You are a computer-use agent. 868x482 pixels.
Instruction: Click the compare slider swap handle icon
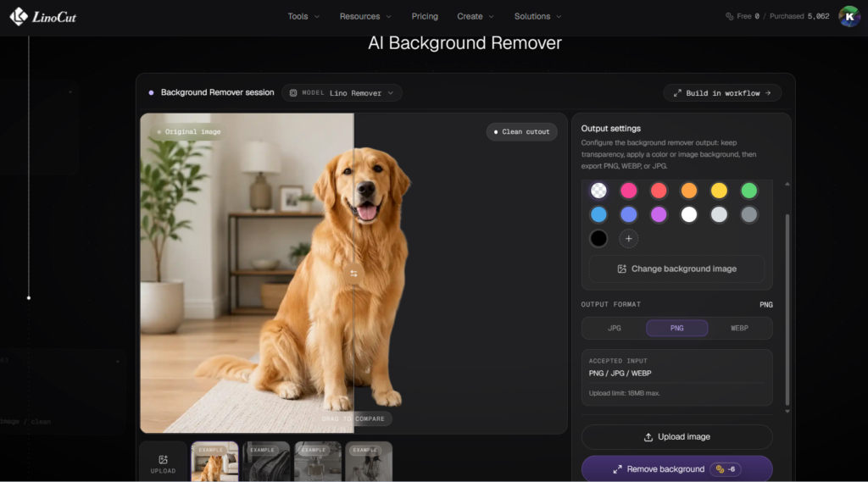(353, 274)
